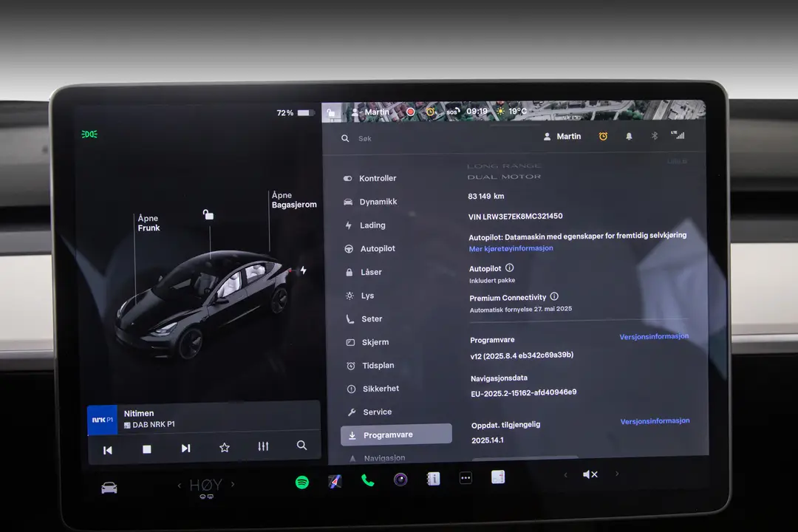
Task: Select Service menu
Action: 370,412
